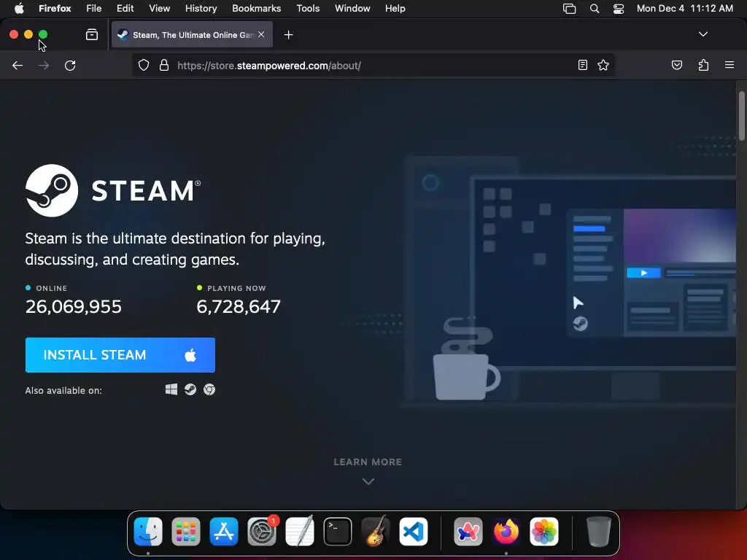This screenshot has height=560, width=747.
Task: Click the chevron below LEARN MORE
Action: click(368, 481)
